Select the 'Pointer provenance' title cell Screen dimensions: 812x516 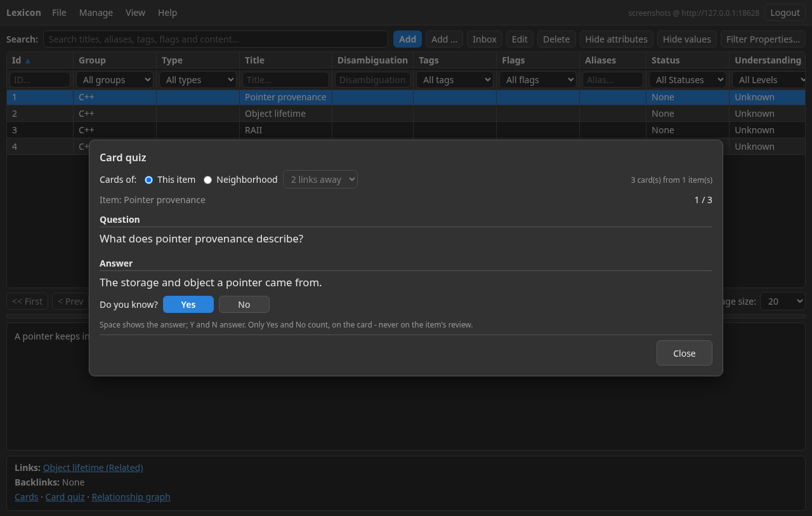[285, 97]
